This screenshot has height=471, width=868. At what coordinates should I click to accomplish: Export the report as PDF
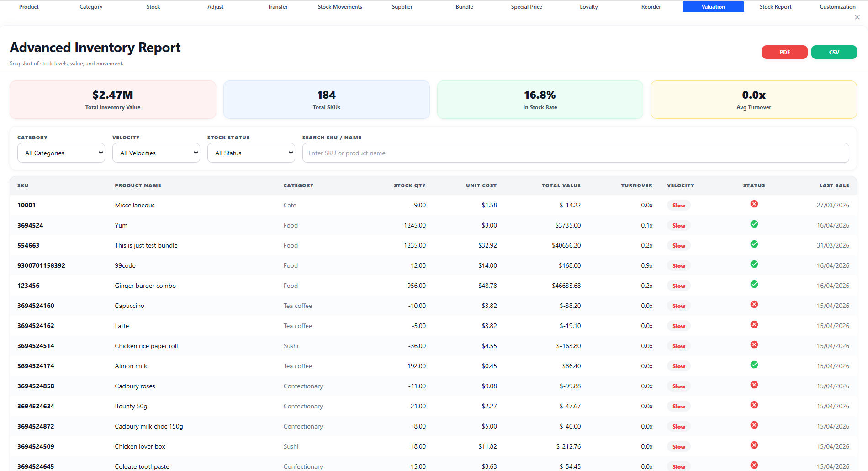[x=784, y=52]
